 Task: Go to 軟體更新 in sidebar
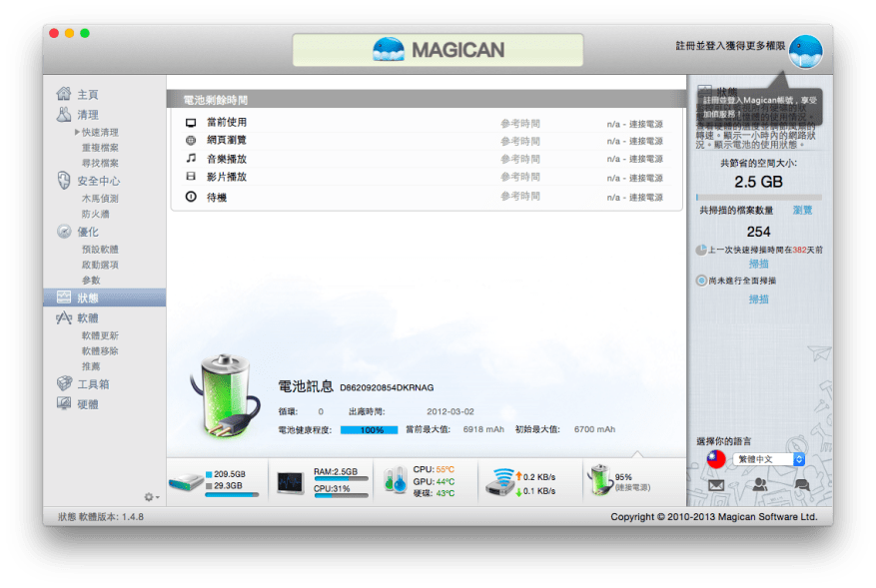pos(100,335)
